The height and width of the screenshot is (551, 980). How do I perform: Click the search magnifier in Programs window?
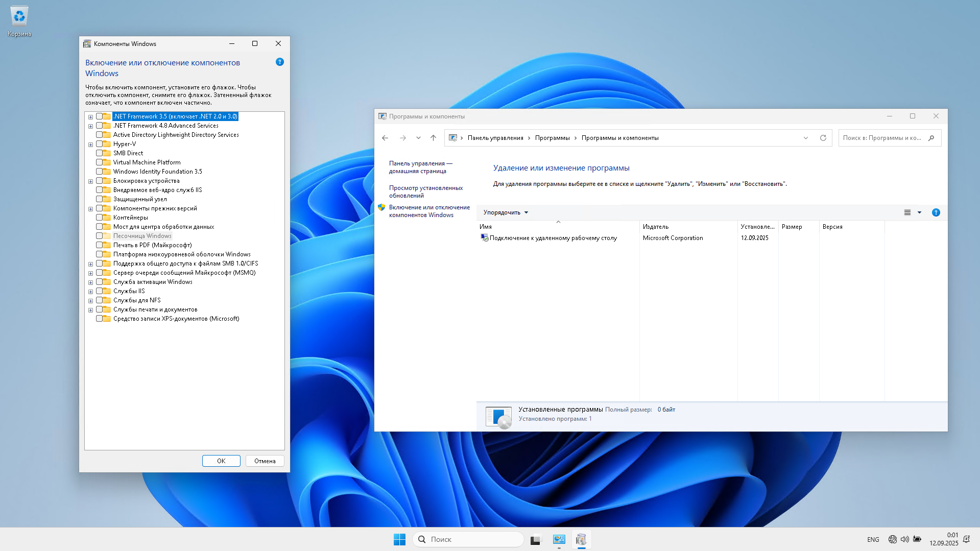pyautogui.click(x=931, y=138)
